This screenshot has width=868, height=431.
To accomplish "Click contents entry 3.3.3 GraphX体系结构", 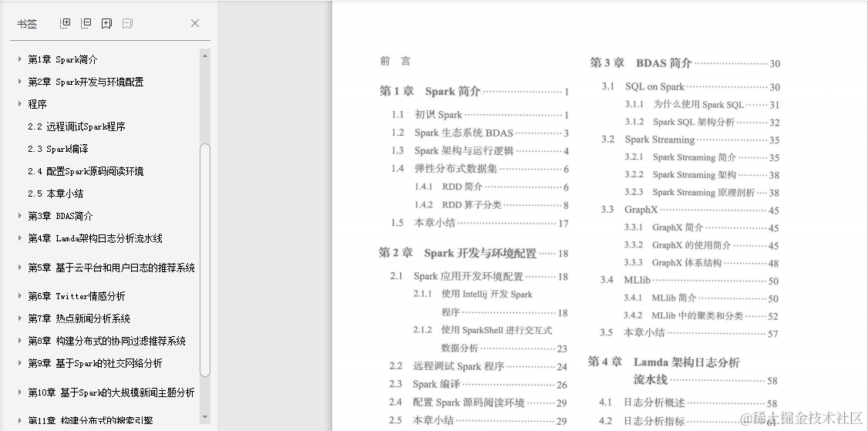I will (x=673, y=263).
